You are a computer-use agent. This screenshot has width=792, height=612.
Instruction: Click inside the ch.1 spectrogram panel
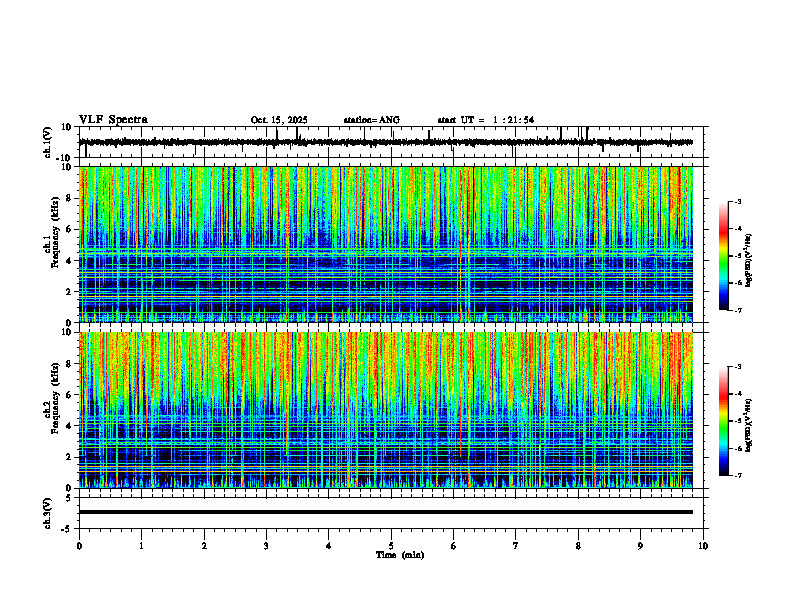[x=385, y=244]
